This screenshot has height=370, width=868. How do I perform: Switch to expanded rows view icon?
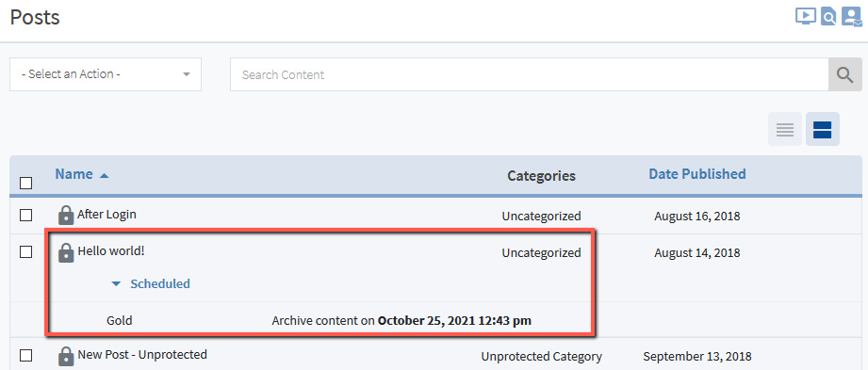coord(823,129)
